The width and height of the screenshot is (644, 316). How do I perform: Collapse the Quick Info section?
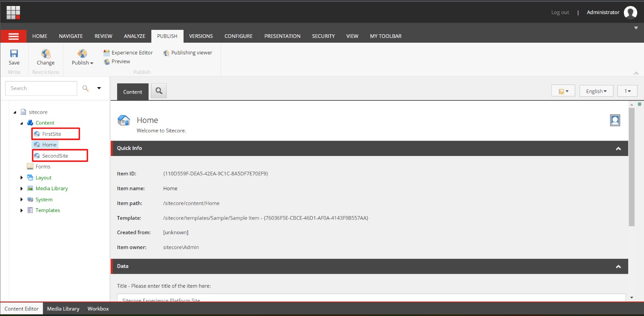[618, 149]
